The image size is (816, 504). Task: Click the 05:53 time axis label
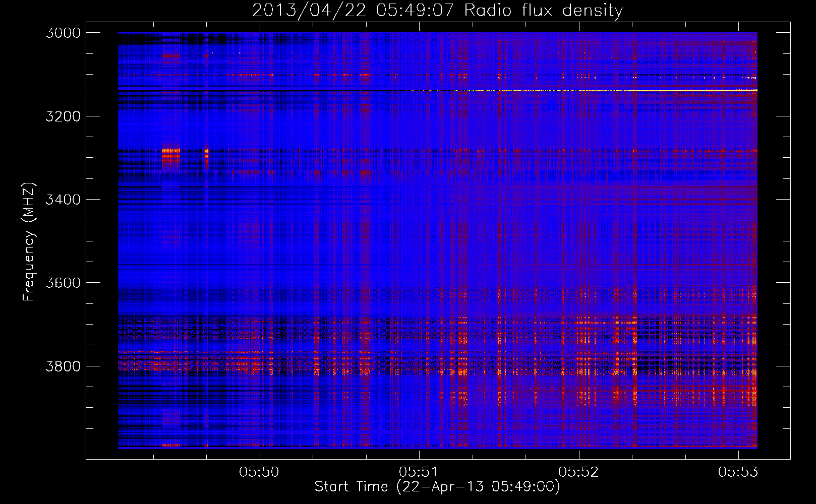(738, 472)
